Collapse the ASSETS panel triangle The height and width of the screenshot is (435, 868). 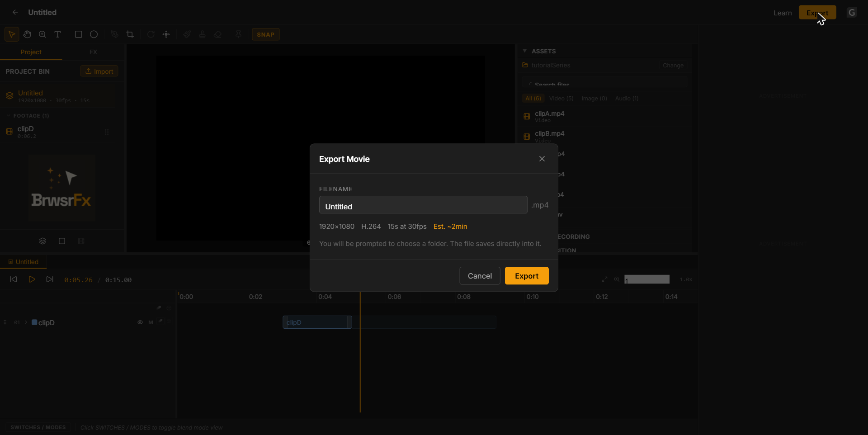pos(525,51)
